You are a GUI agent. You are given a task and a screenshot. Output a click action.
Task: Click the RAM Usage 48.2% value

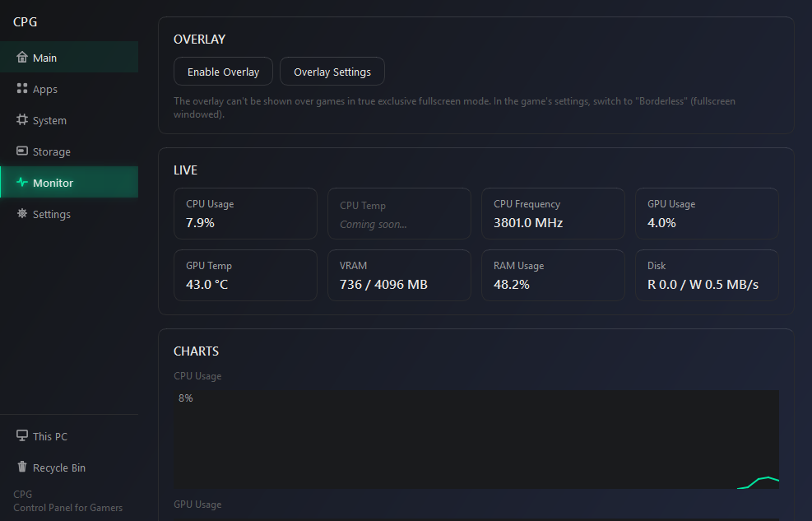tap(511, 284)
